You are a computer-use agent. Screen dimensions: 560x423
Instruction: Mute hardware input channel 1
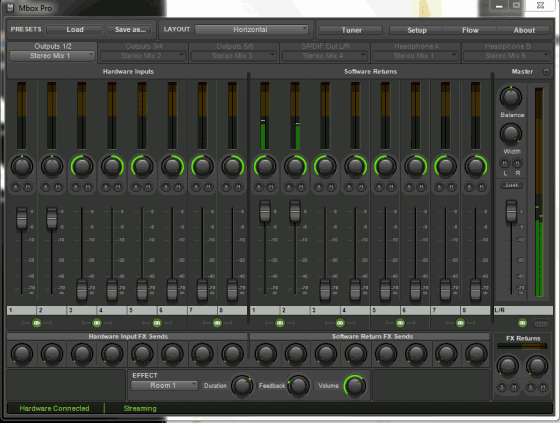28,186
